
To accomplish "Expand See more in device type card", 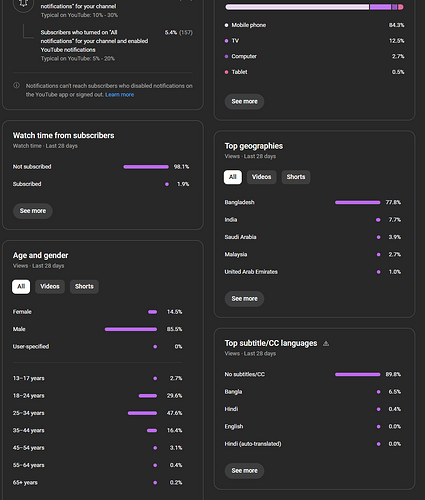I will pos(244,101).
